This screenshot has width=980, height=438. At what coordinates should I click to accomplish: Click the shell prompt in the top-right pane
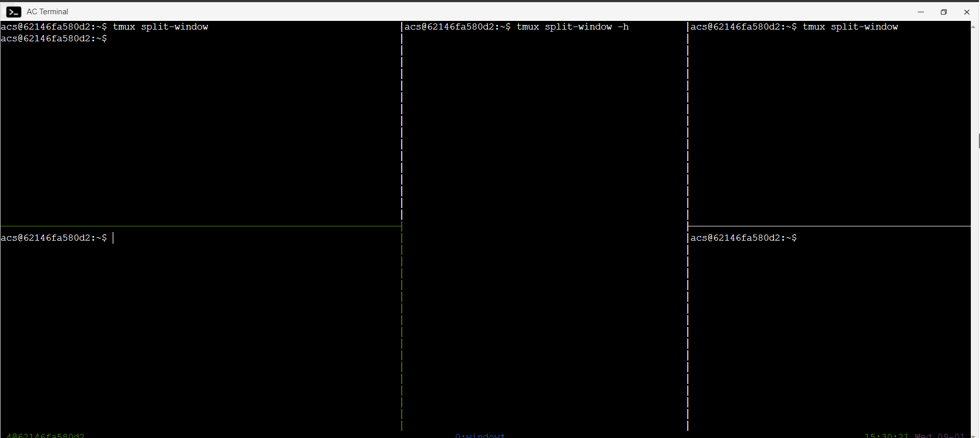743,27
